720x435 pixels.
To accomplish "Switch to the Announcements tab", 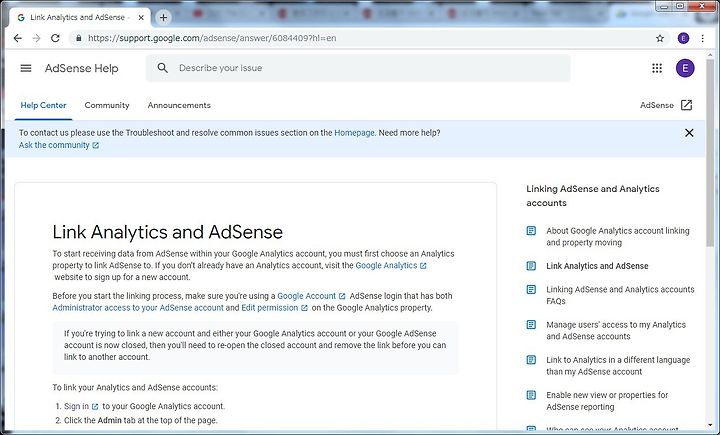I will [179, 105].
